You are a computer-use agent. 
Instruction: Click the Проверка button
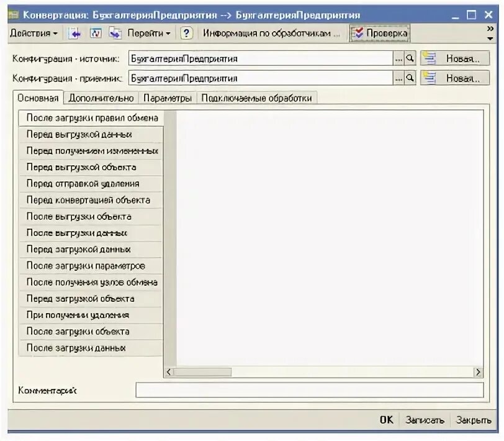(x=380, y=33)
